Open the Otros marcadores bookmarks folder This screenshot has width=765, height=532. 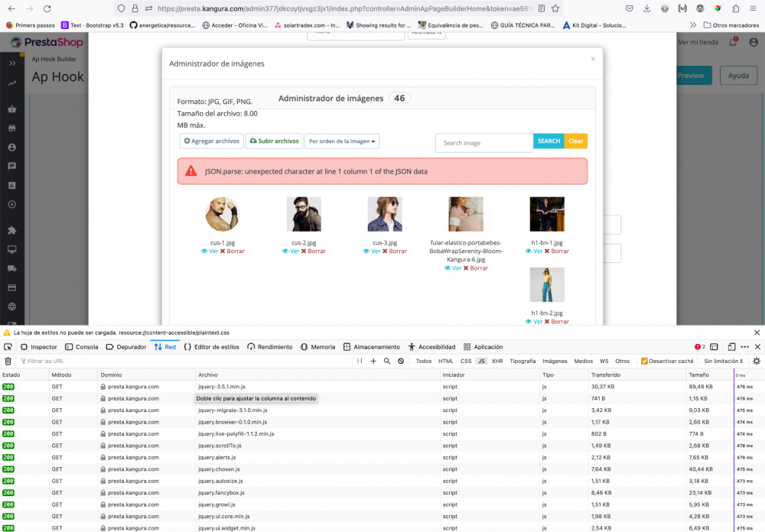point(731,25)
